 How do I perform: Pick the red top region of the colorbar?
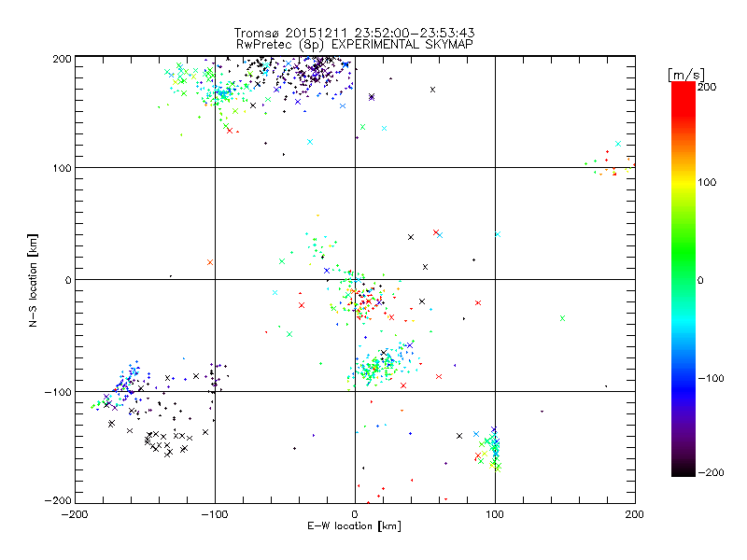tap(684, 98)
